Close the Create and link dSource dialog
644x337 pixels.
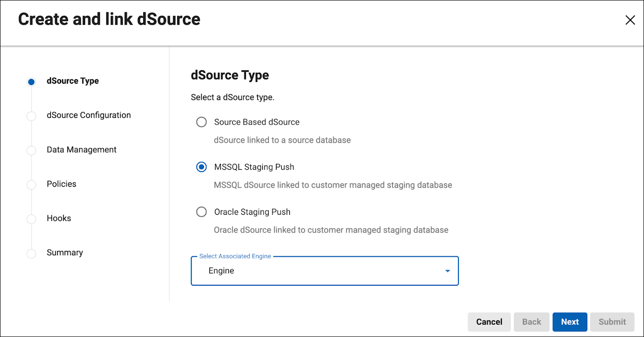630,20
